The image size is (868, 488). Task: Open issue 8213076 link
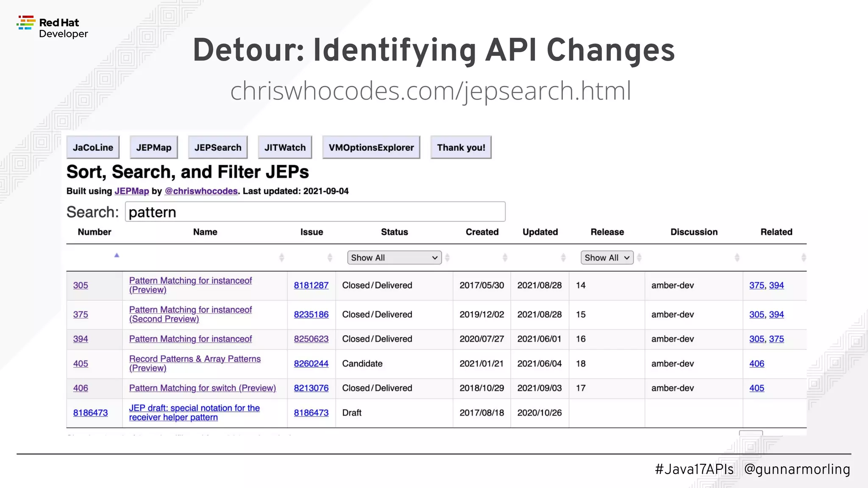(311, 388)
